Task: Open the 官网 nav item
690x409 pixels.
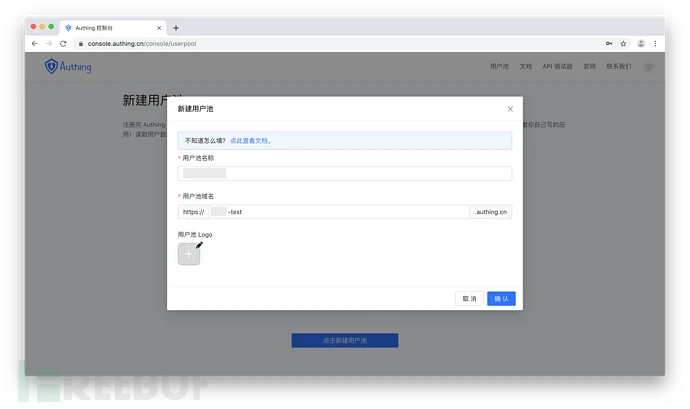Action: pyautogui.click(x=589, y=66)
